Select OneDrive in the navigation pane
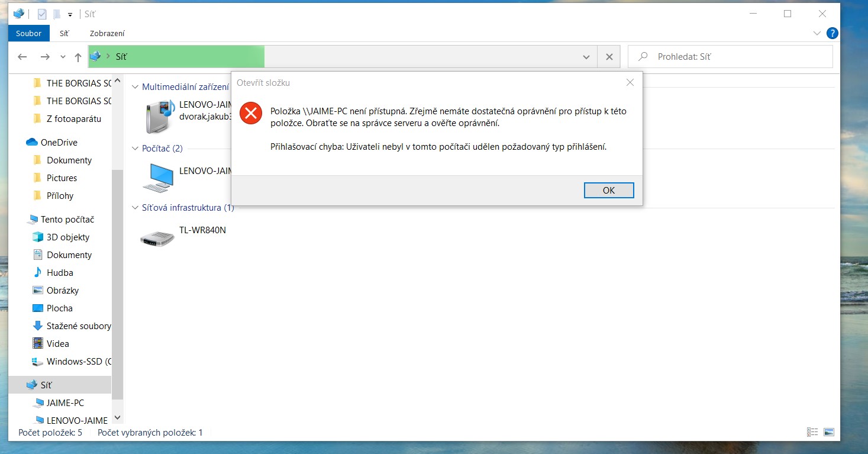This screenshot has width=868, height=454. (x=59, y=142)
